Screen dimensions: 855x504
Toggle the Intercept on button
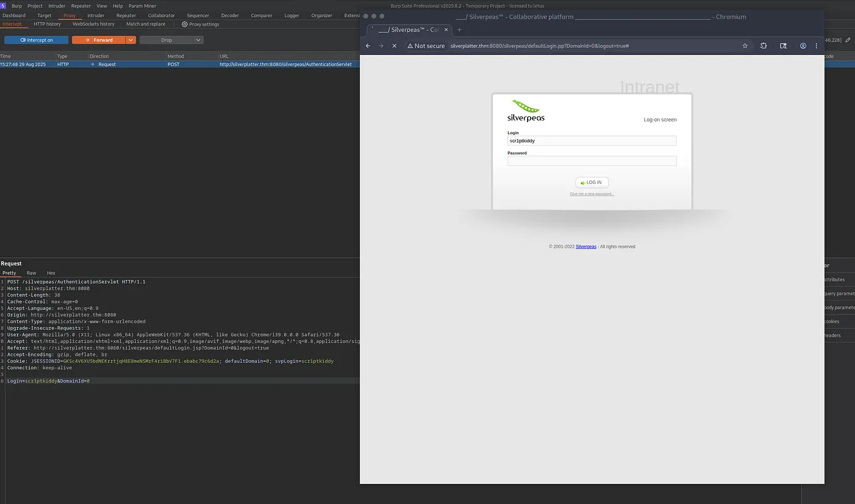coord(35,39)
